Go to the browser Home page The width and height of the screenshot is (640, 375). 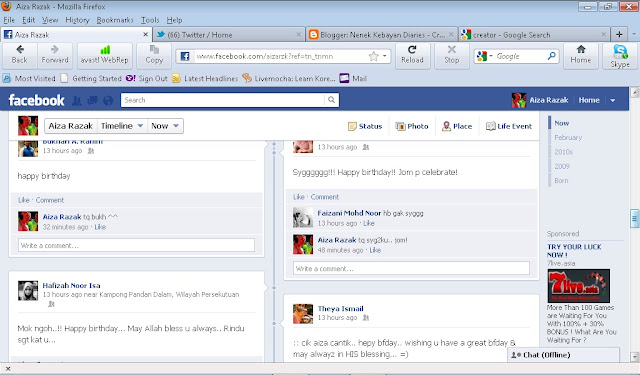pyautogui.click(x=580, y=55)
